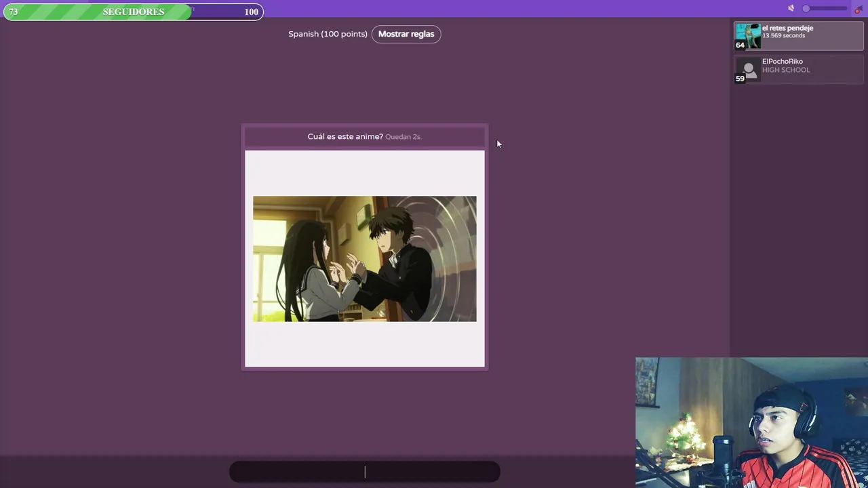868x488 pixels.
Task: Click the Quedan 2s. countdown text
Action: (403, 137)
